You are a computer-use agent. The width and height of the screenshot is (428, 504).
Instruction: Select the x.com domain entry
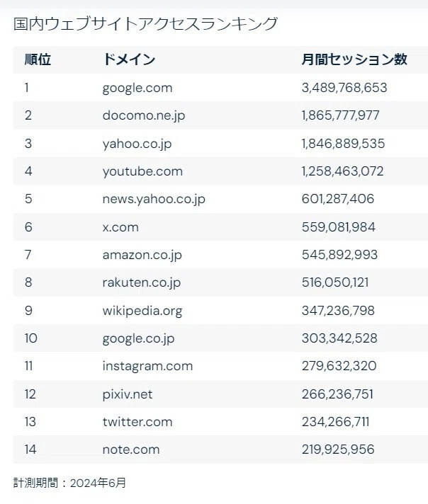[120, 227]
